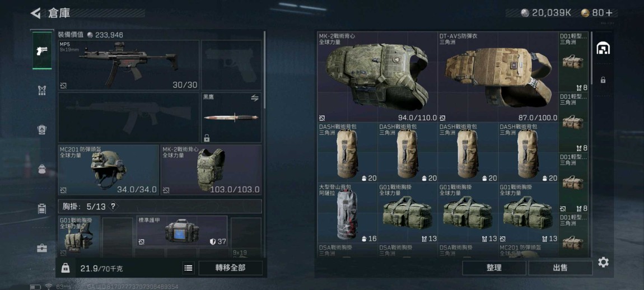644x290 pixels.
Task: Click the question mark beside 胸掛 5/13
Action: tap(113, 206)
